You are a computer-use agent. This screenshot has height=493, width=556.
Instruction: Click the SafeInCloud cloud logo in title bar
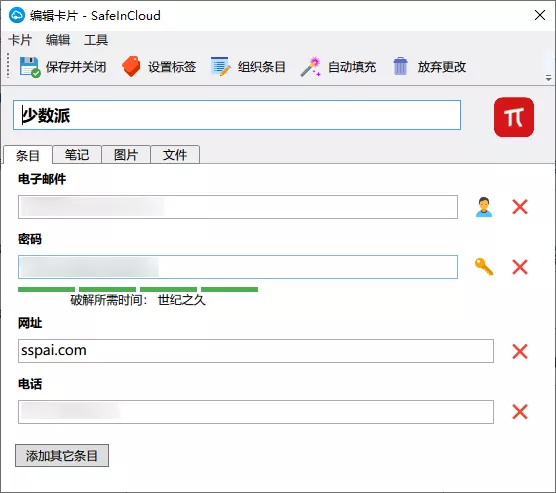click(x=17, y=15)
